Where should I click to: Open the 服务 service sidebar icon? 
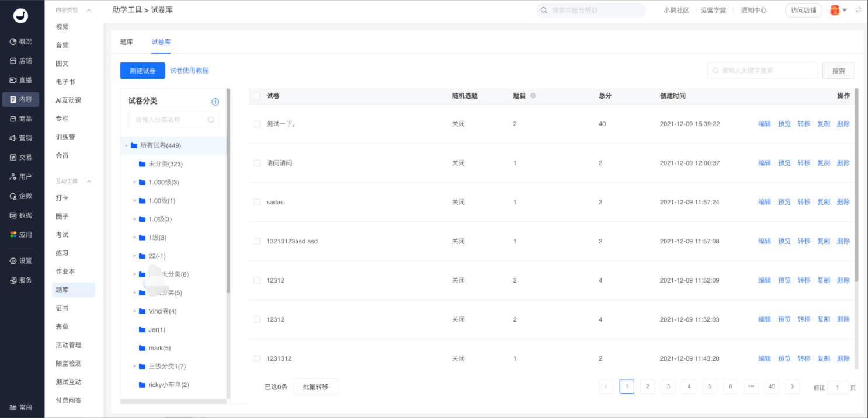point(13,280)
